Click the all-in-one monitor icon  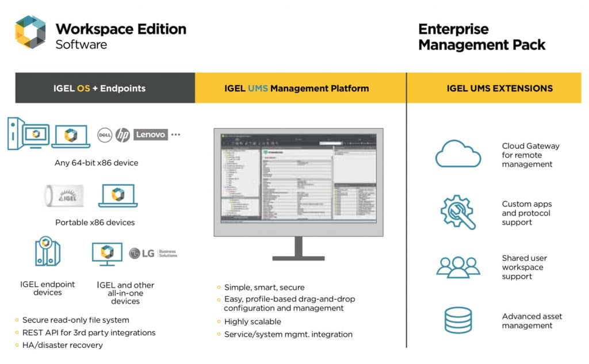tap(107, 254)
